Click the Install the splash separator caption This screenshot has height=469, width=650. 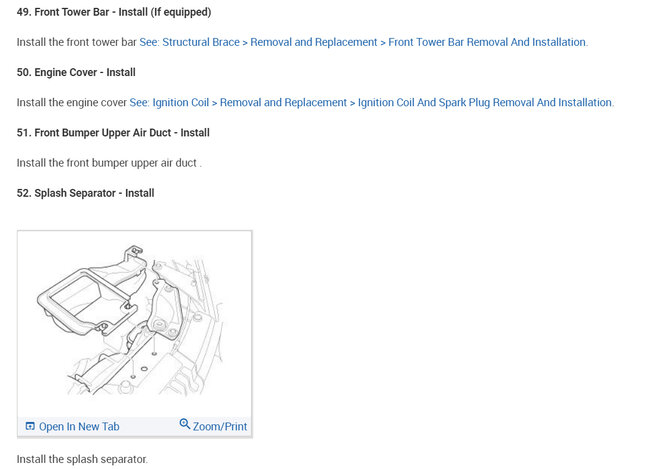pyautogui.click(x=82, y=459)
